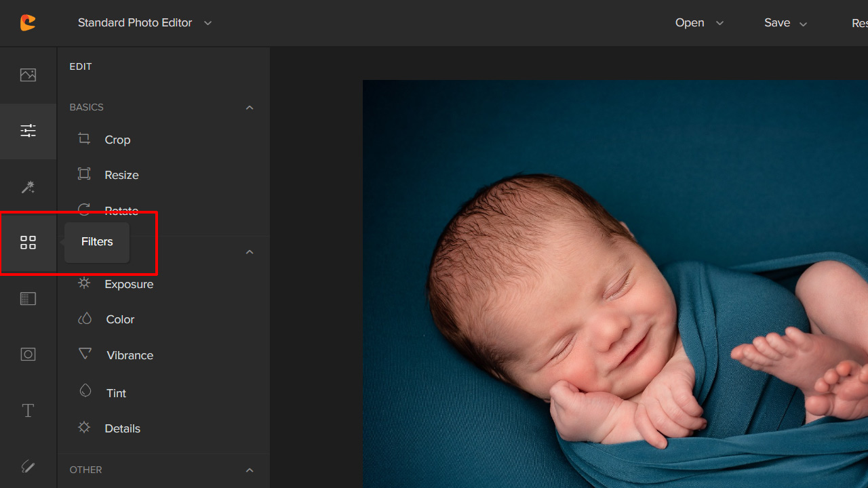Open the Save menu

pyautogui.click(x=785, y=23)
